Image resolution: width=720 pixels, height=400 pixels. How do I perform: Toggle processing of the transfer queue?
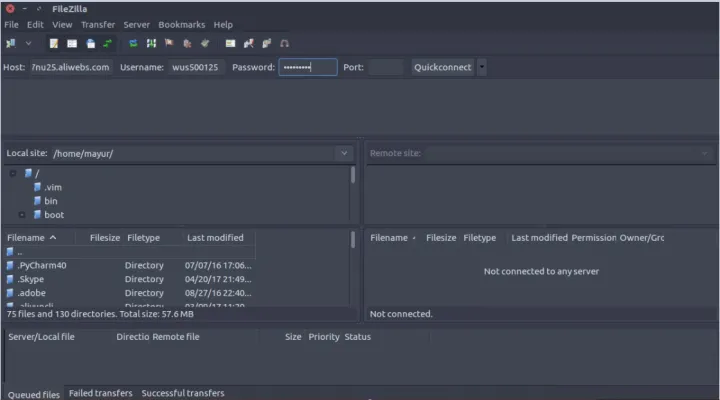[151, 43]
